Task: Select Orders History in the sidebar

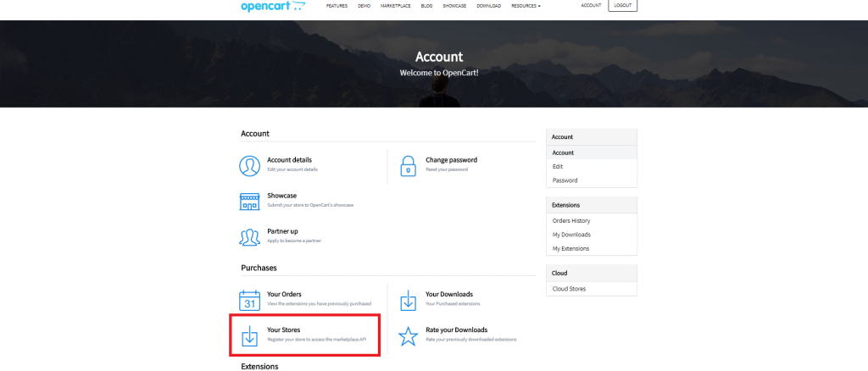Action: coord(591,220)
